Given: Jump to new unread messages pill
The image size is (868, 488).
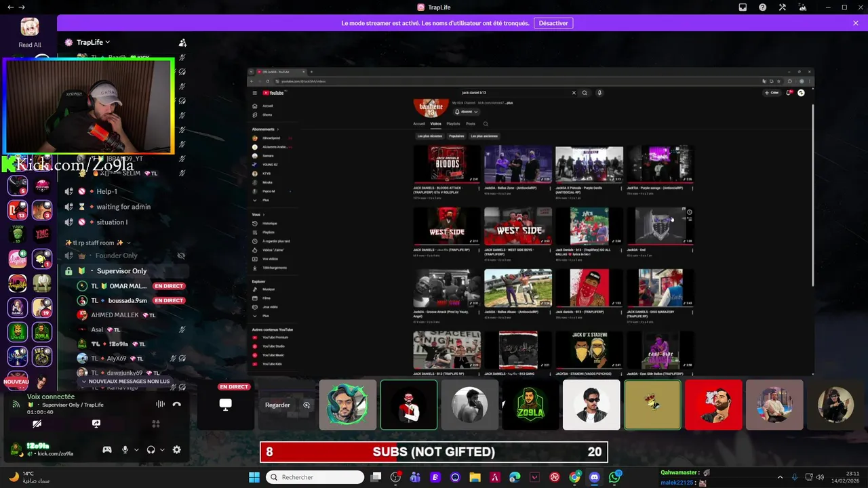Looking at the screenshot, I should (125, 382).
